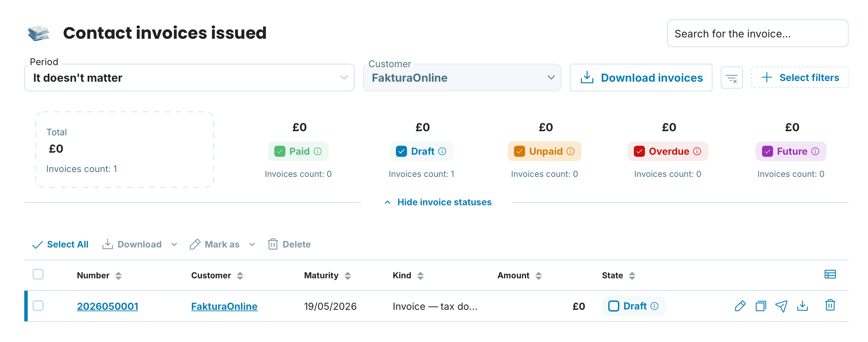Tick checkbox for invoice 2026050001

[x=38, y=306]
